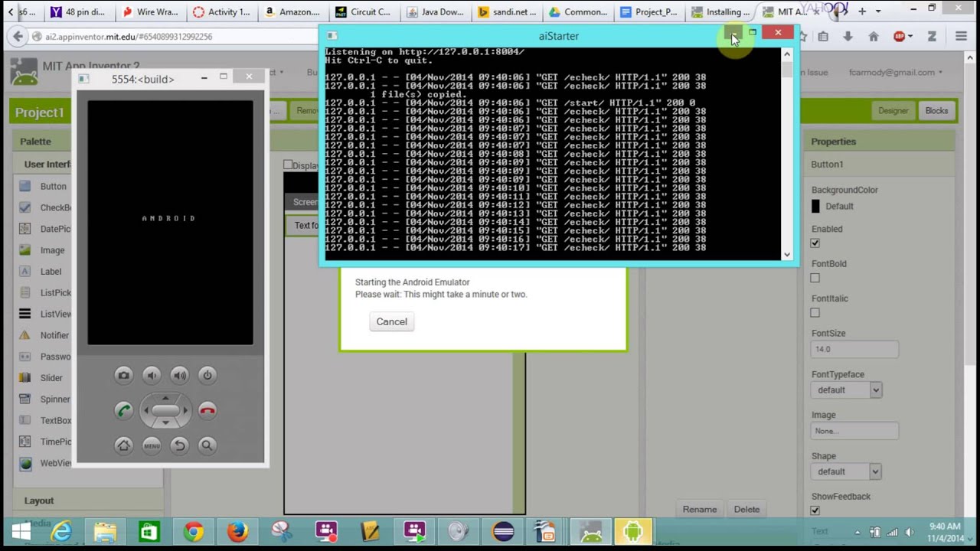Viewport: 980px width, 551px height.
Task: Click the red end-call button on emulator
Action: [x=207, y=410]
